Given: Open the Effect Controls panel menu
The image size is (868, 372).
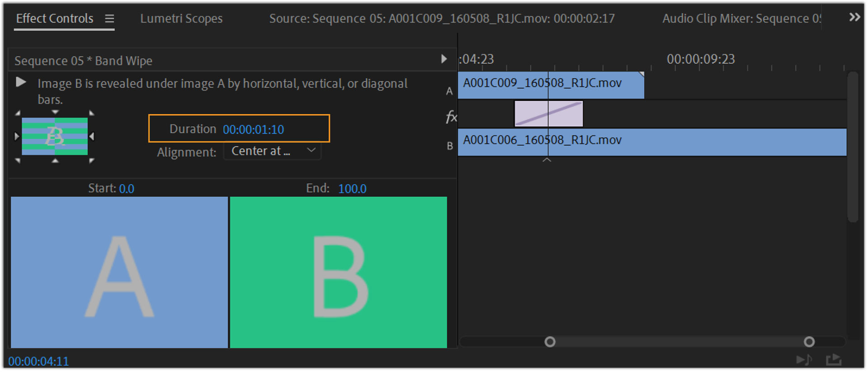Looking at the screenshot, I should tap(109, 19).
